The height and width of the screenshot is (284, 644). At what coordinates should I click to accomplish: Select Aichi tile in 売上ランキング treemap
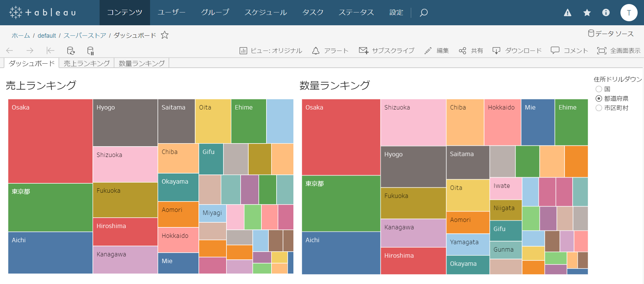tap(50, 253)
